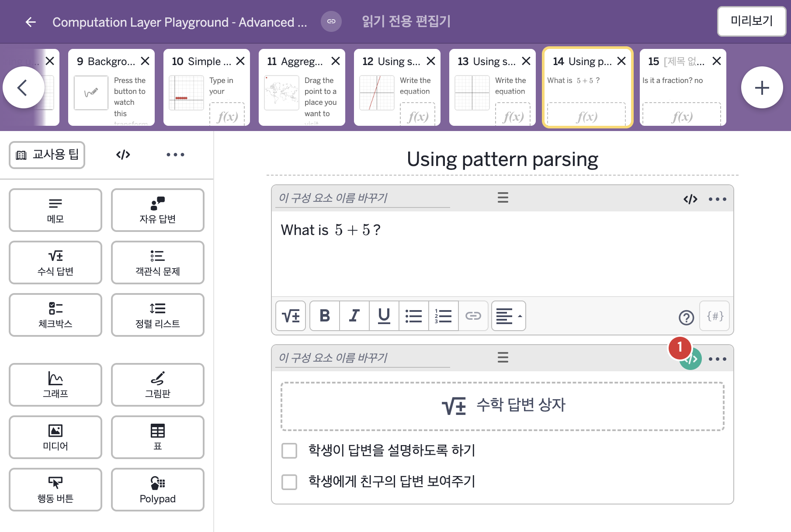The height and width of the screenshot is (532, 791).
Task: Click the 미리보기 preview button
Action: 752,21
